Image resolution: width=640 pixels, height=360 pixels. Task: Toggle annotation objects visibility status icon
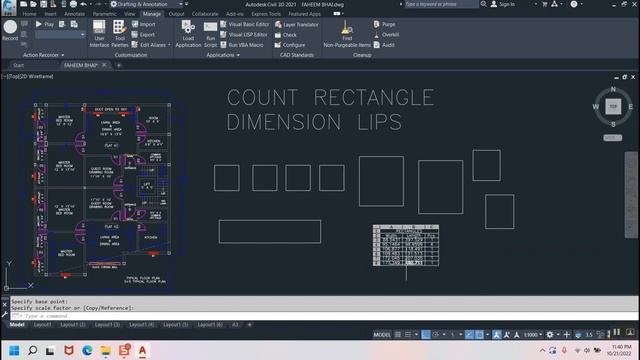pos(497,335)
